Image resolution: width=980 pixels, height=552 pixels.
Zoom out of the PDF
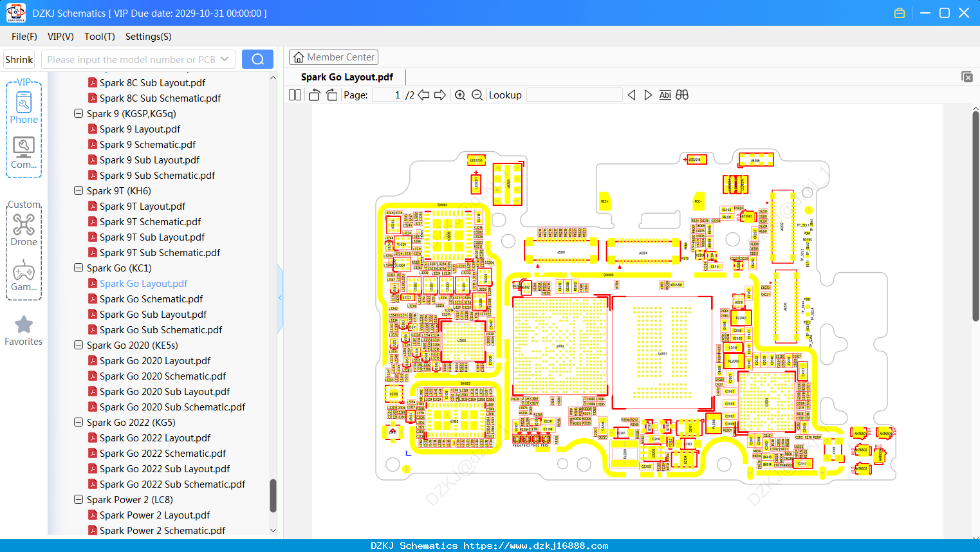click(477, 95)
